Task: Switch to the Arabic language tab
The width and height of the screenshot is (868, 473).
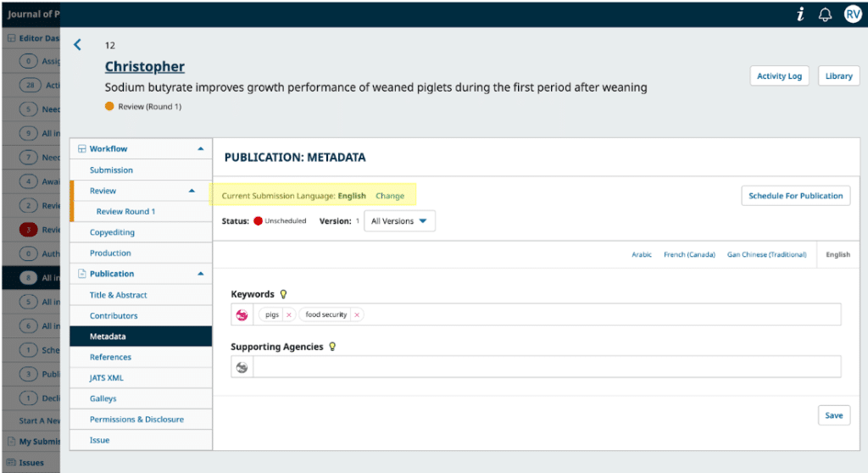Action: pos(642,254)
